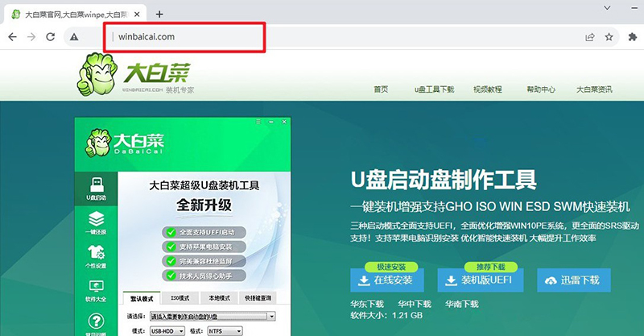
Task: Click the winbaicai.com address bar
Action: click(322, 37)
